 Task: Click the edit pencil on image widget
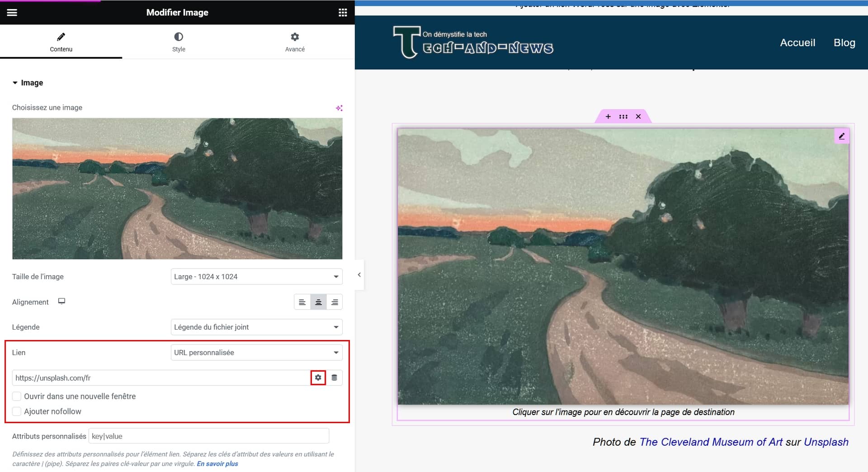pyautogui.click(x=841, y=136)
